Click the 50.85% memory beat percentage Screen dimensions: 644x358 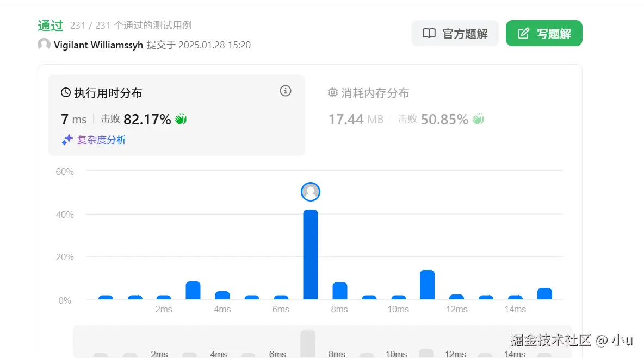444,120
